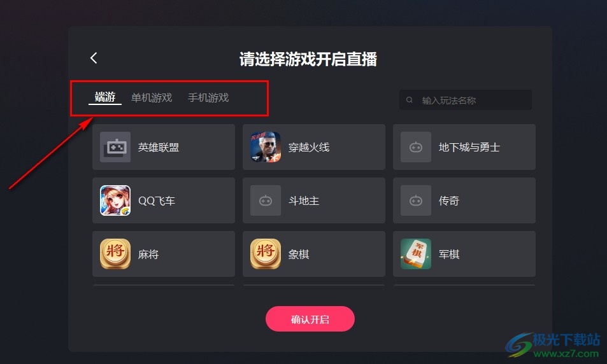
Task: Select the 军棋 game label
Action: [x=449, y=254]
